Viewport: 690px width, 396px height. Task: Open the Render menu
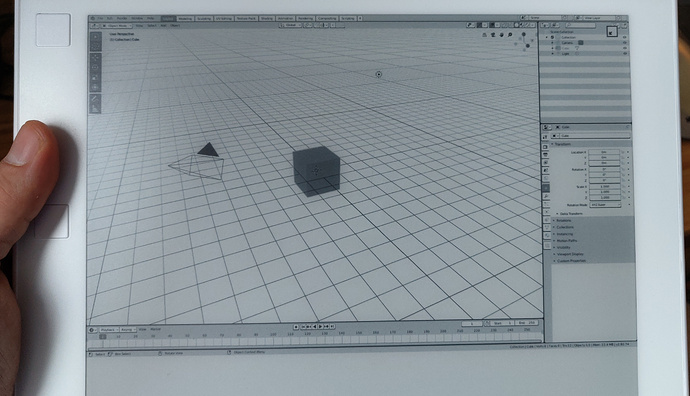coord(121,18)
